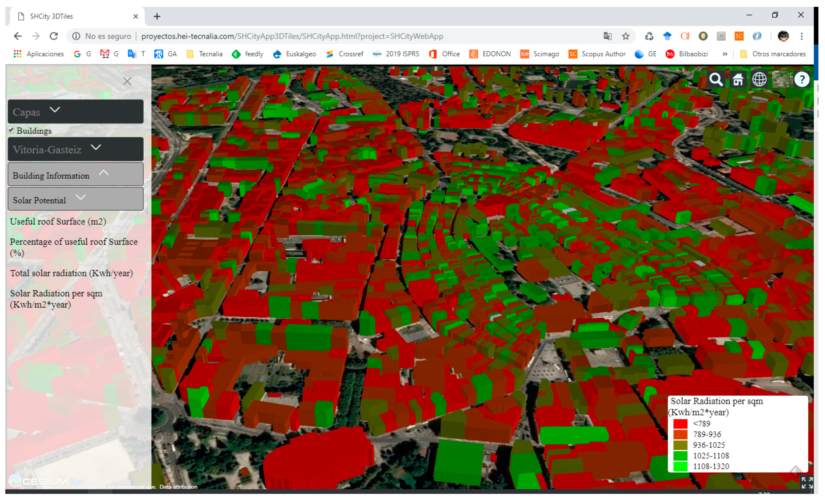Click the orange-red 789-936 legend swatch
Image resolution: width=825 pixels, height=504 pixels.
point(680,434)
